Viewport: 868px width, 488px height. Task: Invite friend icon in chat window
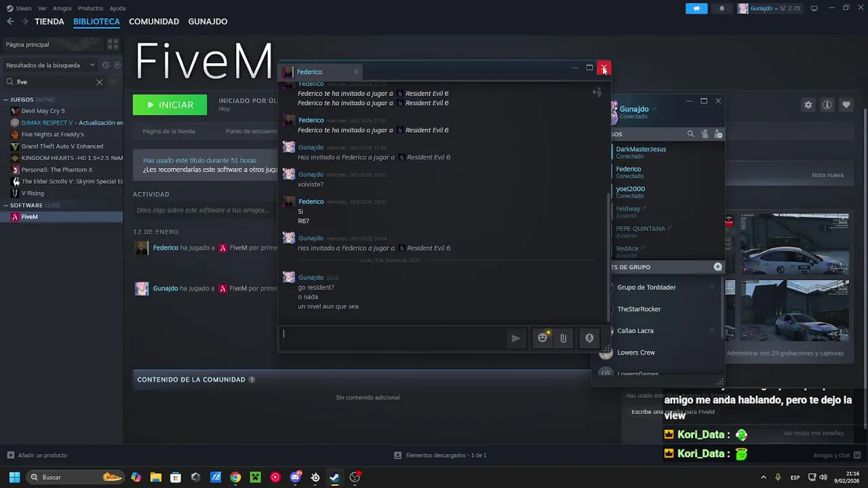tap(597, 92)
